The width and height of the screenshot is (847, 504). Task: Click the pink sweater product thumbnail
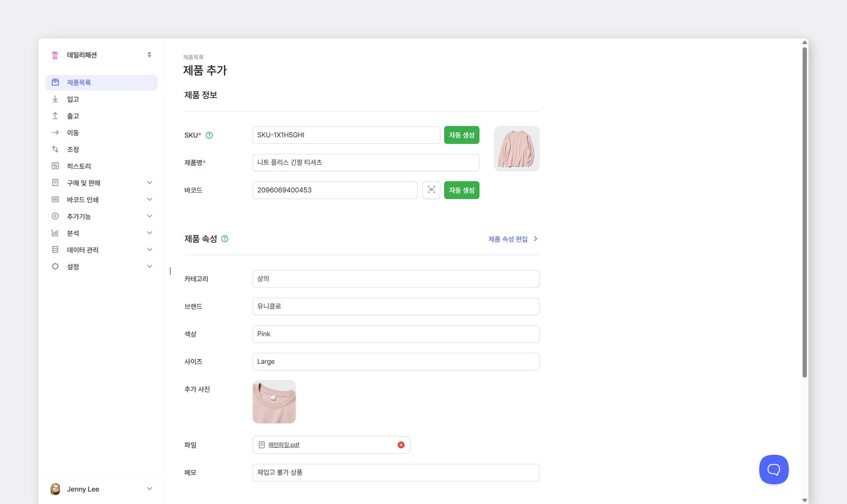point(517,149)
